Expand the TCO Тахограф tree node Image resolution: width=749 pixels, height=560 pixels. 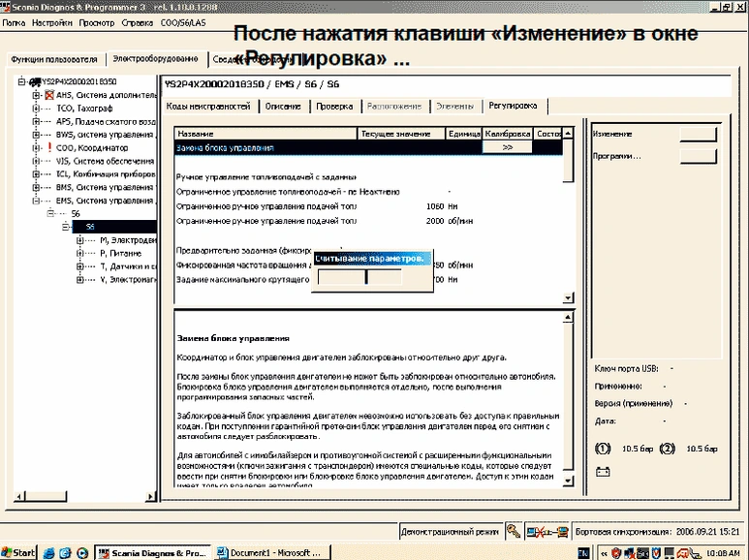35,109
